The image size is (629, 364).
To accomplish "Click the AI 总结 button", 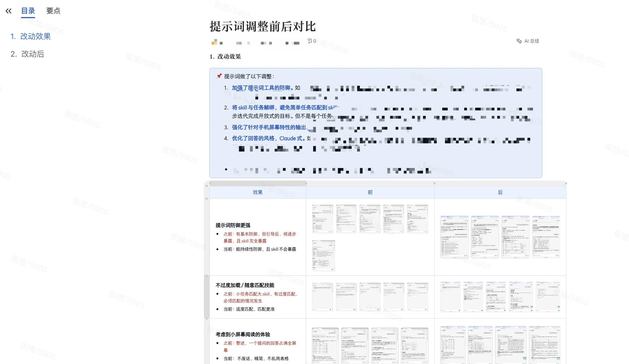I will point(528,41).
